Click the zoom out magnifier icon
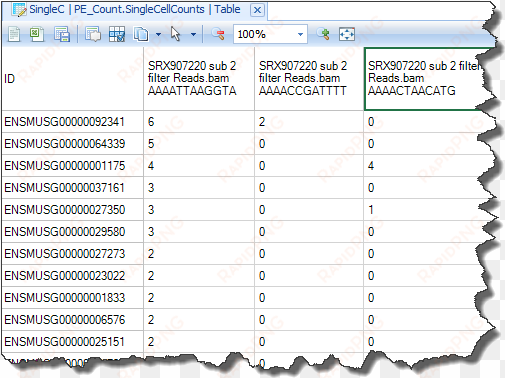The image size is (505, 378). pyautogui.click(x=218, y=34)
